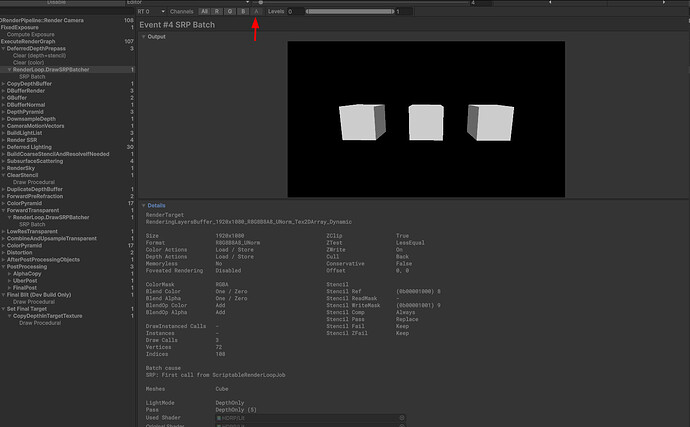Collapse the Details section foldout

tap(143, 205)
